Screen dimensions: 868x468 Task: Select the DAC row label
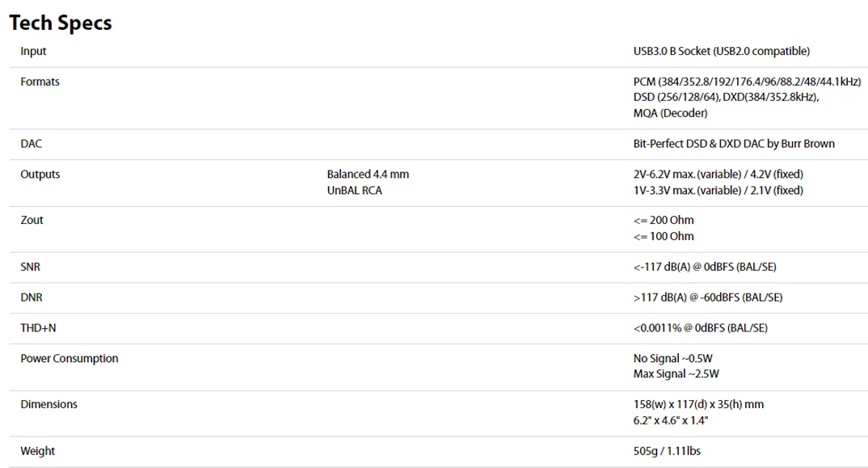pos(31,144)
